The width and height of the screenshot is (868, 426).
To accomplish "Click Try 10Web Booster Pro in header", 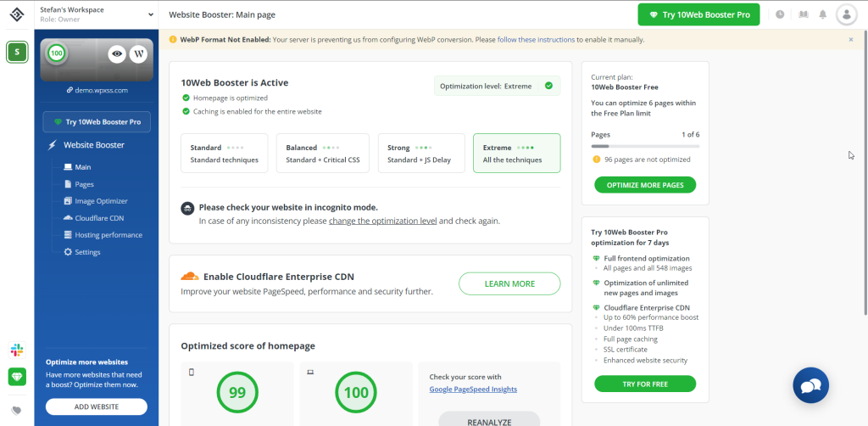I will pos(698,15).
